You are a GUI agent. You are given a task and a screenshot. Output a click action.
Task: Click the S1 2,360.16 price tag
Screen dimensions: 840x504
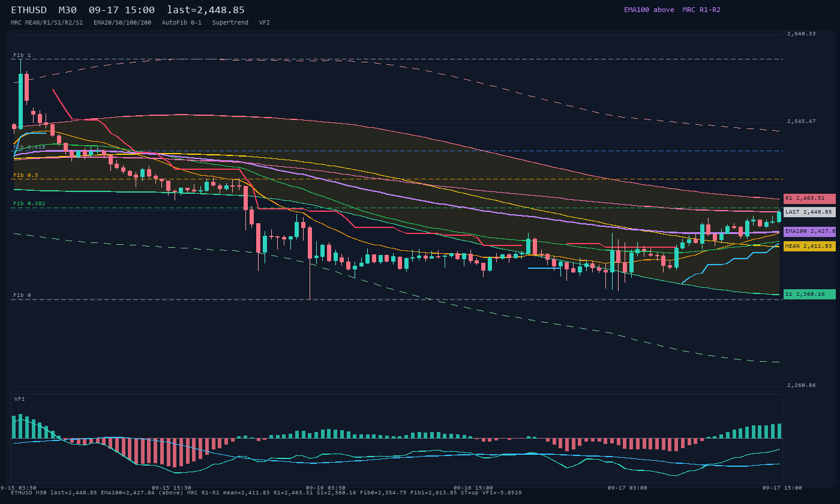pos(809,294)
